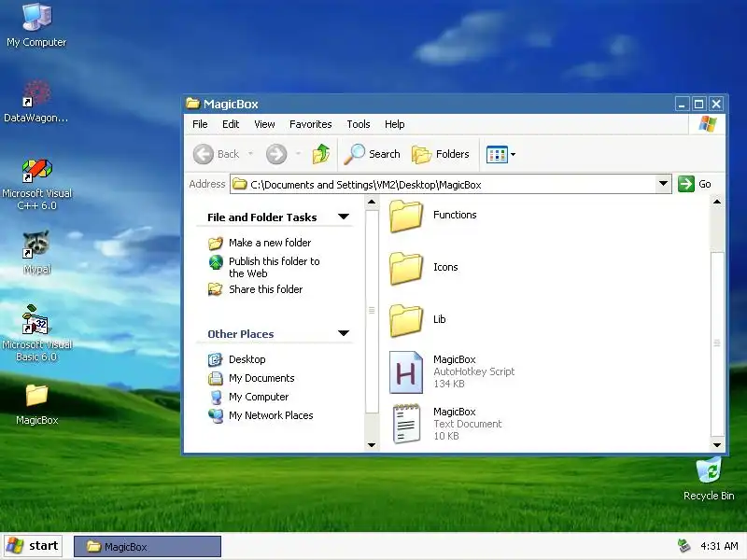Image resolution: width=747 pixels, height=560 pixels.
Task: Click the Share this folder link
Action: [x=265, y=289]
